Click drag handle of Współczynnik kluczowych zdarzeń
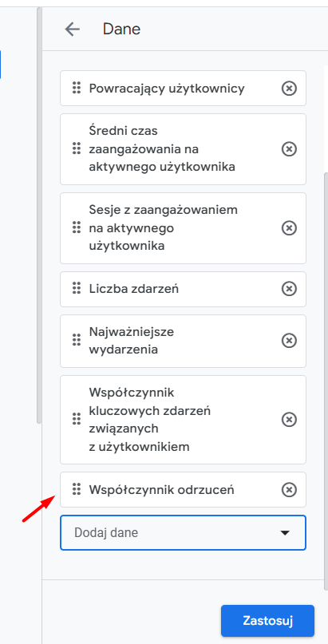This screenshot has width=328, height=644. coord(77,419)
